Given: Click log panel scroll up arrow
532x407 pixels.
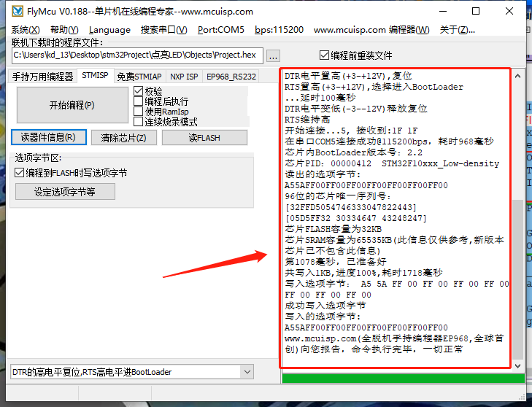Looking at the screenshot, I should point(518,75).
